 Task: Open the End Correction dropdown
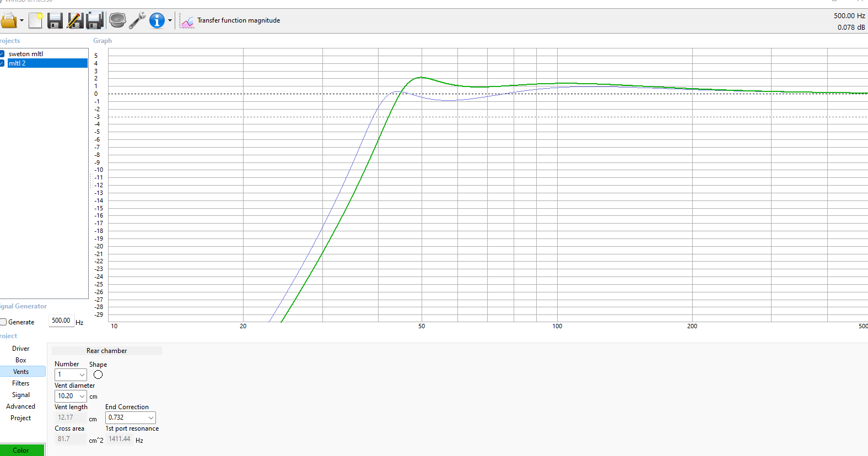point(131,417)
